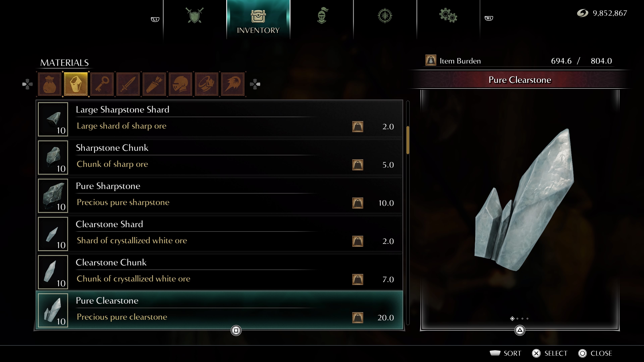Open the key items category
This screenshot has width=644, height=362.
102,84
